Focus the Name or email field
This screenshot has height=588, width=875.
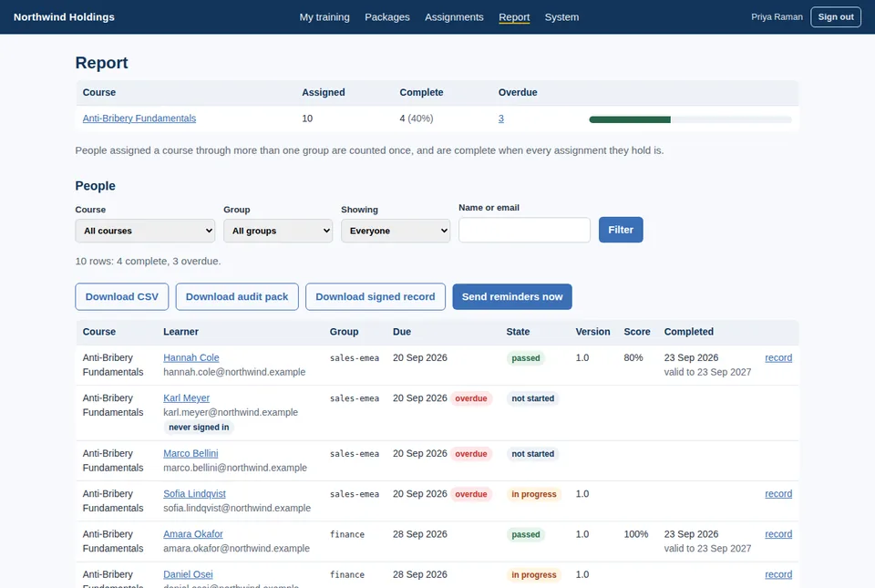click(525, 230)
